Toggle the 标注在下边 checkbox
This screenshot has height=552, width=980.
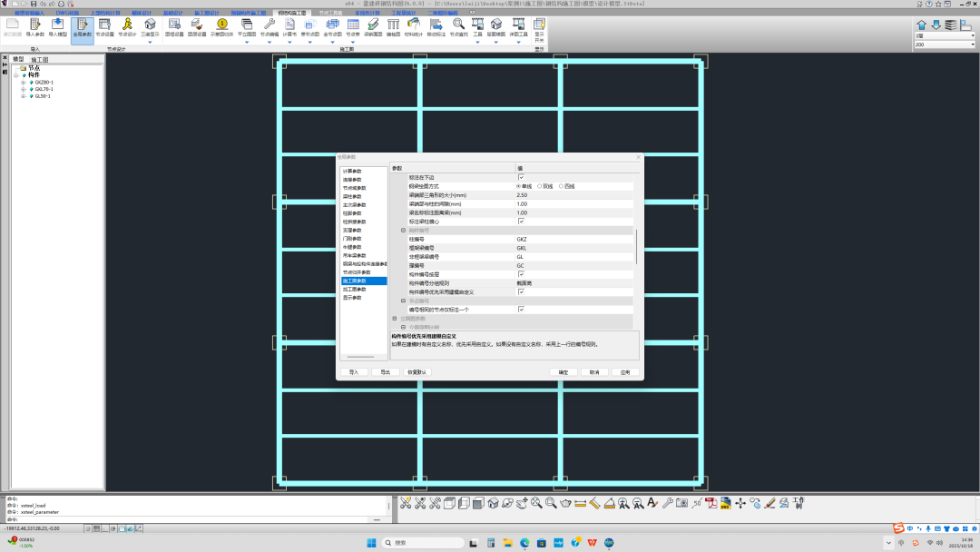521,178
